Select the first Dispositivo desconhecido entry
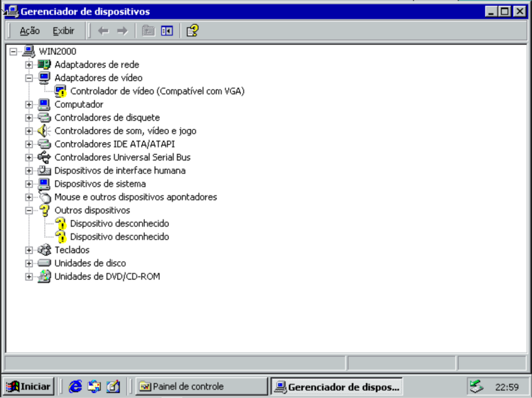This screenshot has height=398, width=532. coord(119,224)
